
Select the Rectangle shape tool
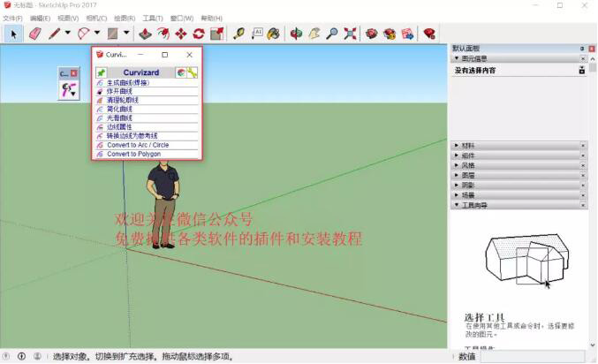tap(112, 34)
